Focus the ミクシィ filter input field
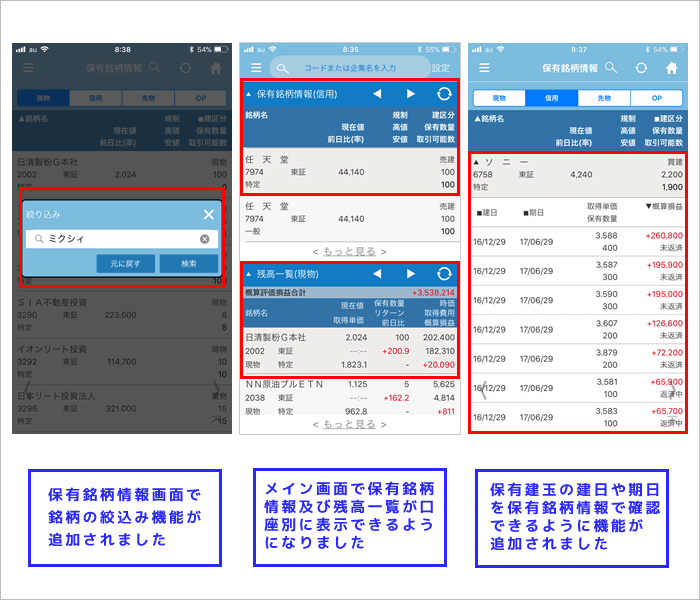Screen dimensions: 700x600 122,239
